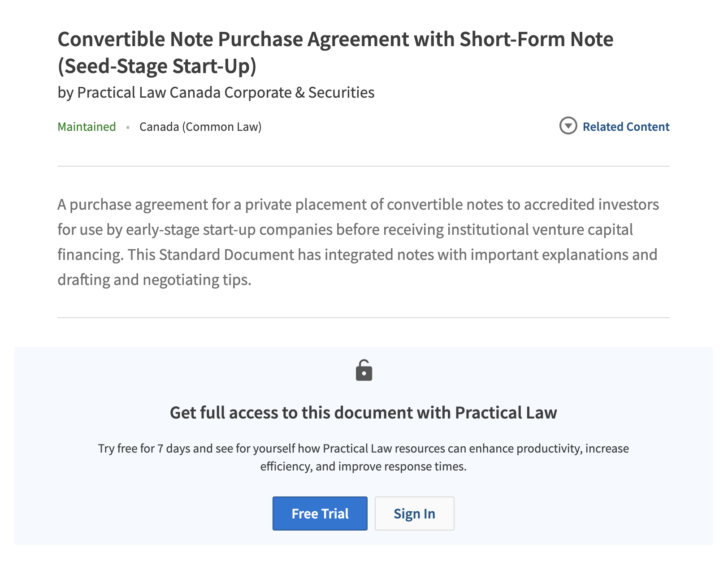Start the Free Trial

(x=320, y=514)
